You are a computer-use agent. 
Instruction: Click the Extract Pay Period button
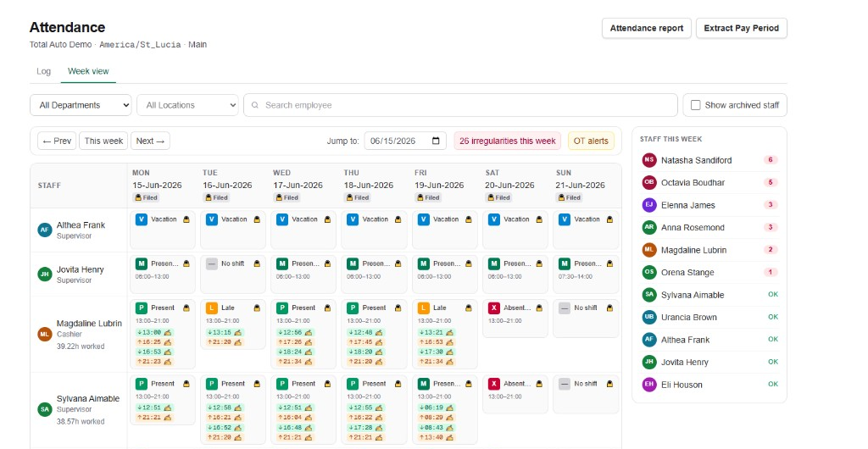741,28
